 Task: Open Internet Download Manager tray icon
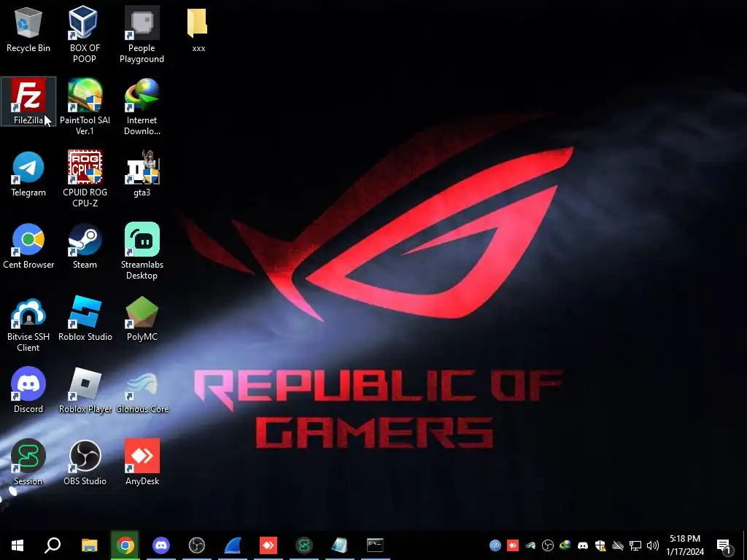[x=565, y=545]
